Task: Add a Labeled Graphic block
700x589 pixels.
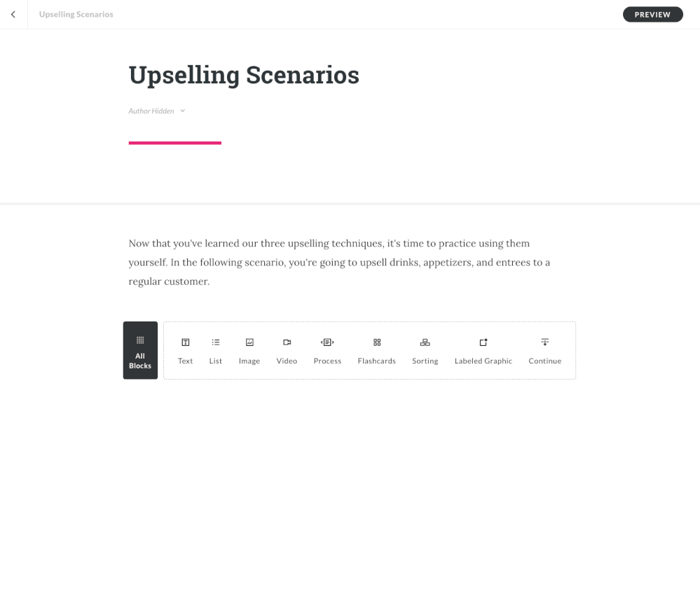Action: [483, 350]
